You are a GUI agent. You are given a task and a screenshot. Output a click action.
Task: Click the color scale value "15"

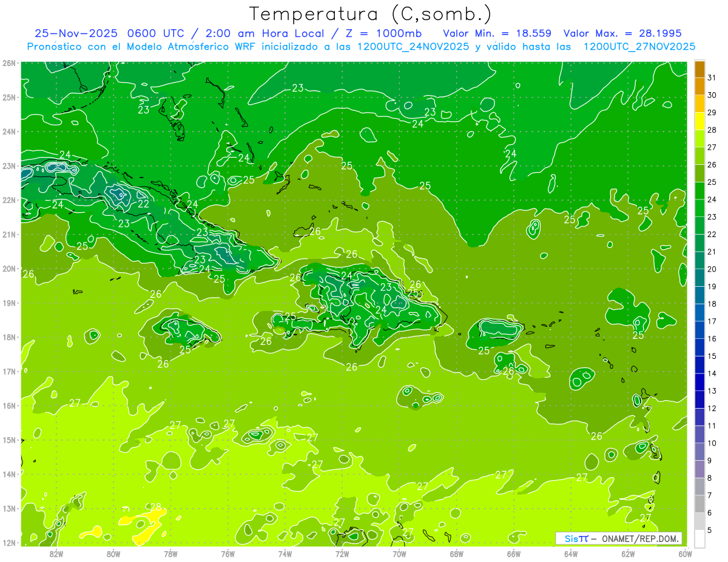pos(712,356)
